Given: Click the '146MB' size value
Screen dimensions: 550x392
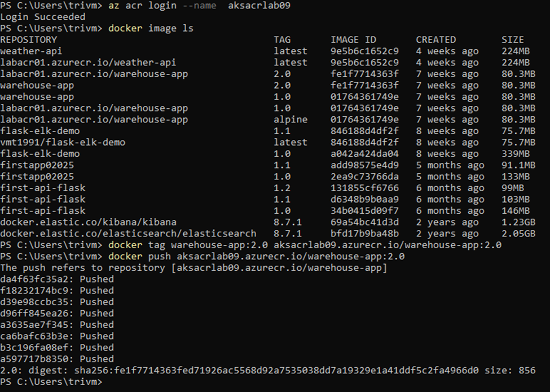Looking at the screenshot, I should point(515,211).
